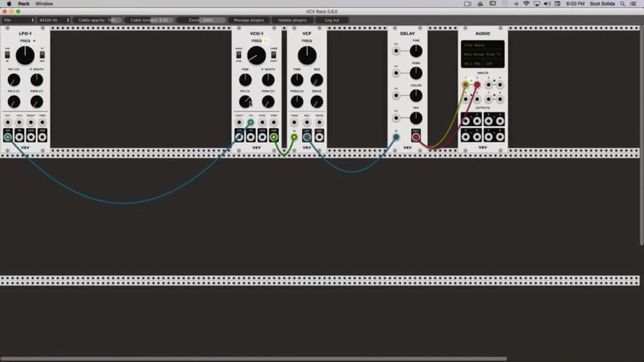
Task: Click the LFO-1 FM 1 input jack
Action: pyautogui.click(x=8, y=122)
